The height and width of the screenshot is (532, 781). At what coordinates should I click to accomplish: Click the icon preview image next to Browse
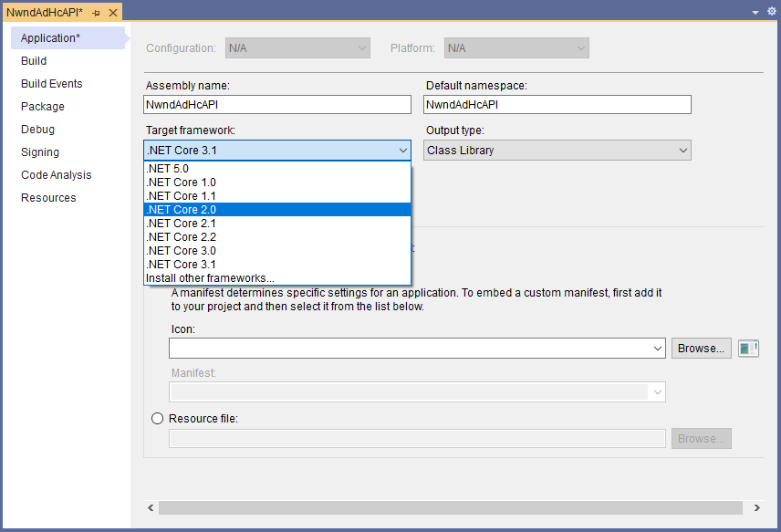748,349
